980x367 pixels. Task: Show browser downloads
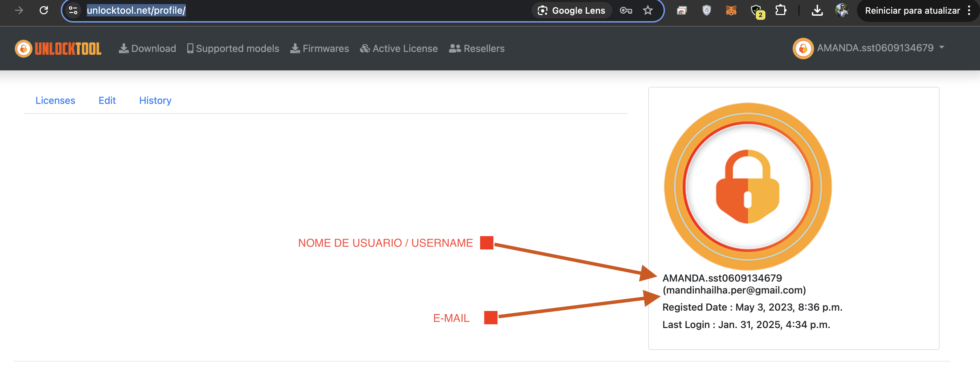817,10
